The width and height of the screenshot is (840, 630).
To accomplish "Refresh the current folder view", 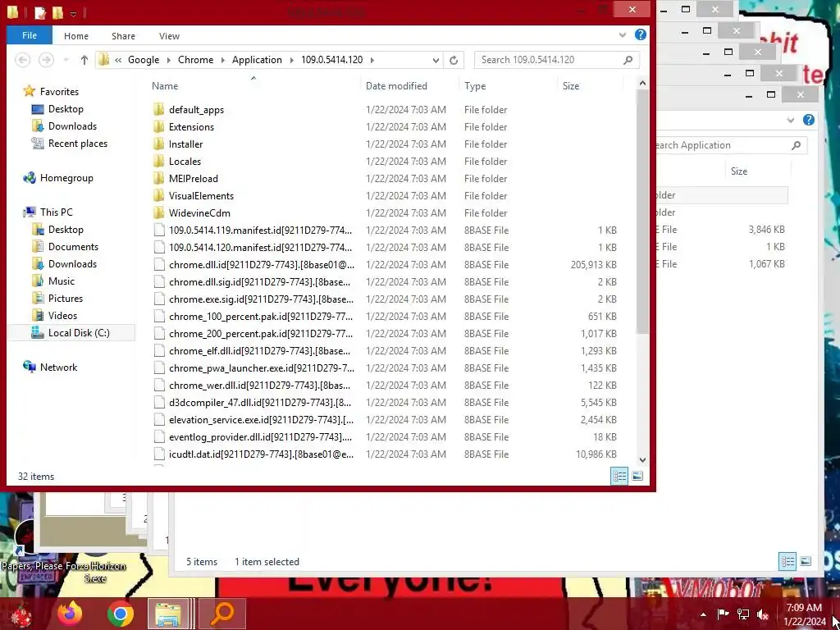I will [453, 60].
